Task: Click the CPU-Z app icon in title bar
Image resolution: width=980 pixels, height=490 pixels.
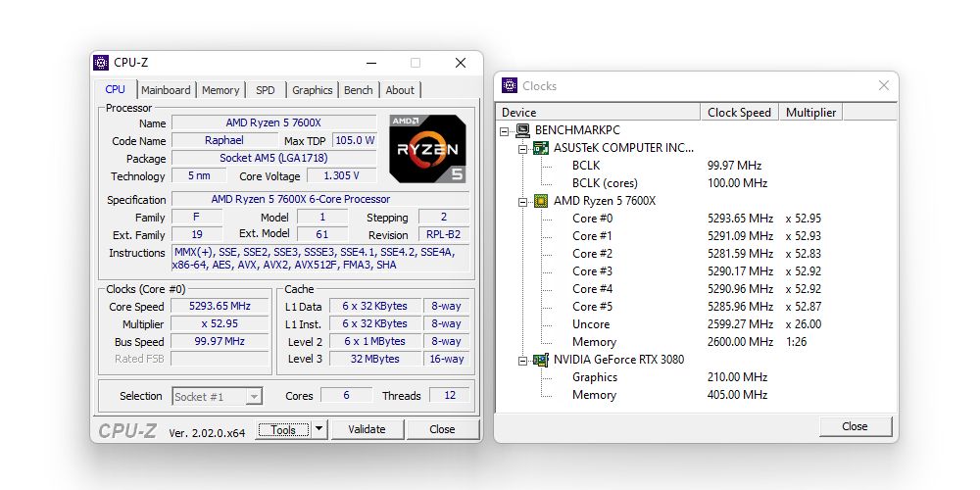Action: click(101, 63)
